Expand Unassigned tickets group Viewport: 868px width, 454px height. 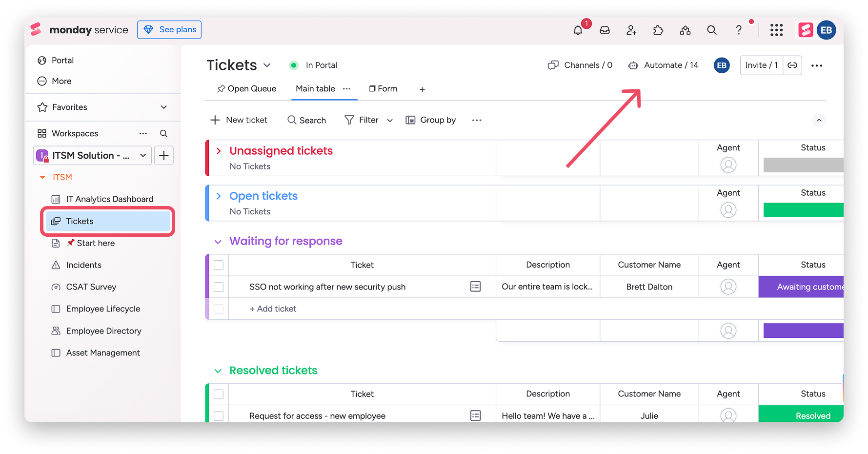pos(218,151)
